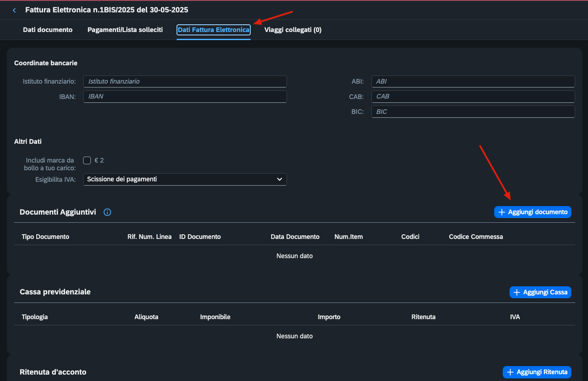This screenshot has width=588, height=381.
Task: Click Aggiungi Ritenuta button
Action: pyautogui.click(x=537, y=372)
